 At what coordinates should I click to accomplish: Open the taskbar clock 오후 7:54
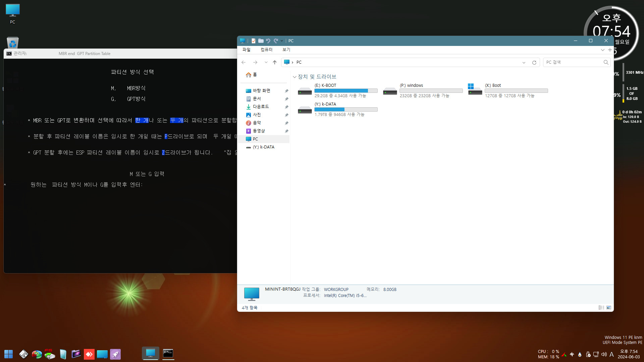[629, 354]
